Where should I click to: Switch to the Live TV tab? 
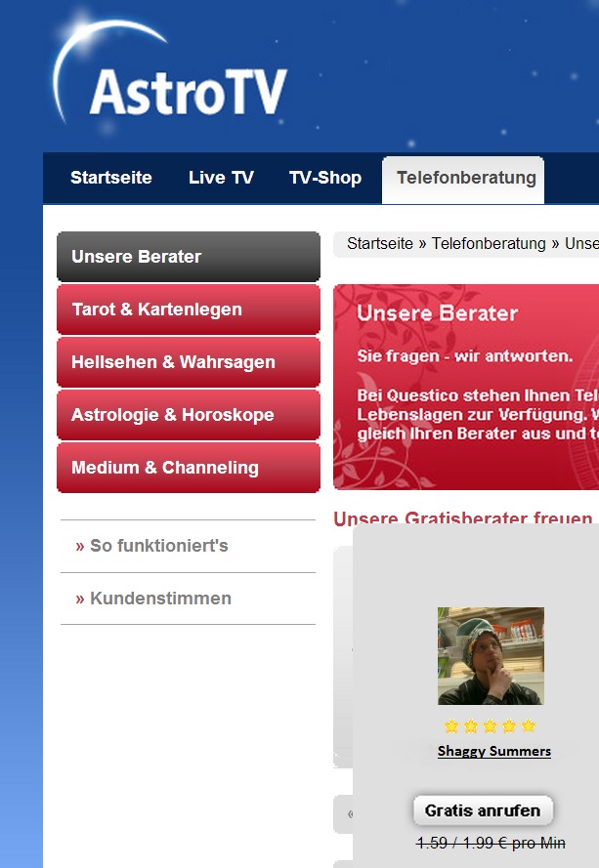click(x=221, y=178)
